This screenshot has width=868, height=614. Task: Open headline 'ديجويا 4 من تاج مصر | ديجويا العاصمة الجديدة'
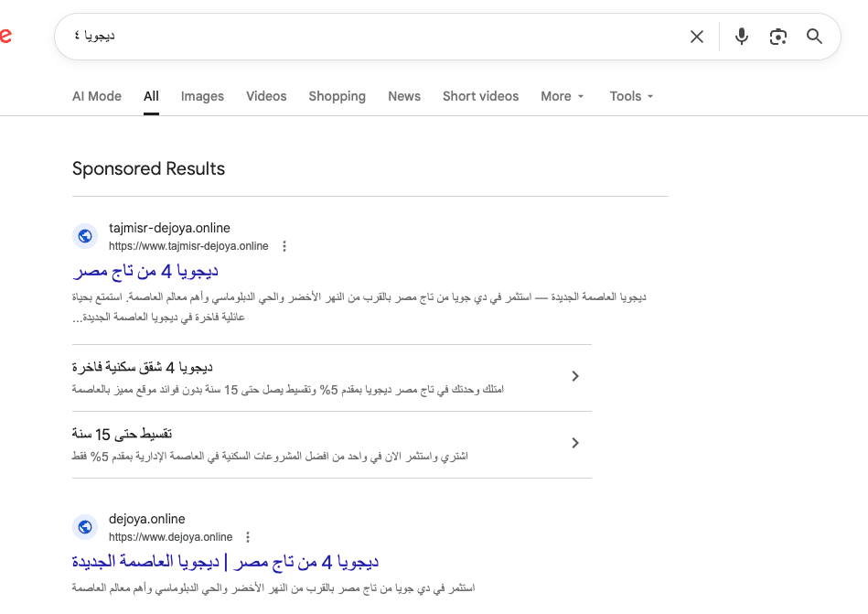(x=225, y=562)
